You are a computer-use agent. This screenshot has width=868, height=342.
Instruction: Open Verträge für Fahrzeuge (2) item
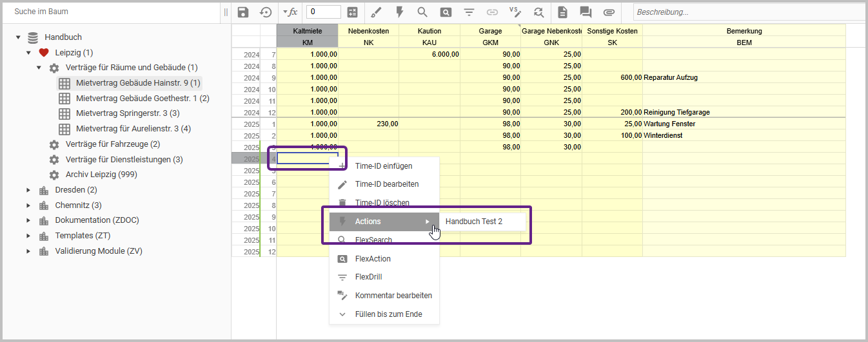[112, 144]
